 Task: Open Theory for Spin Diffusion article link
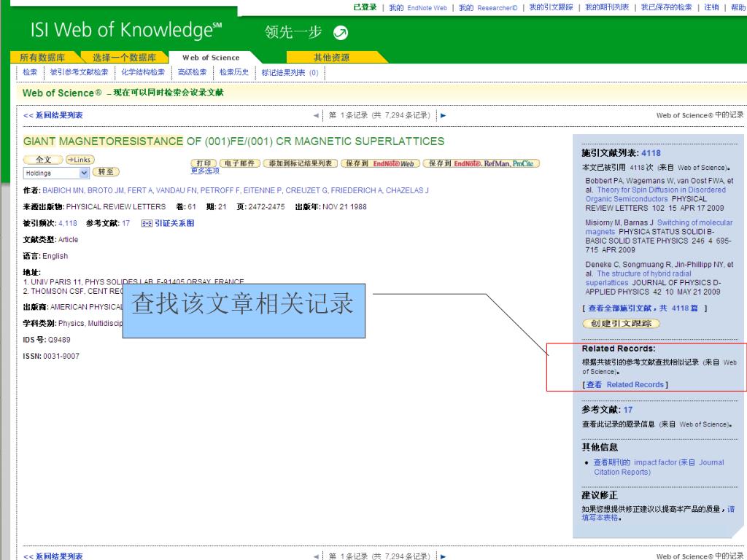pyautogui.click(x=656, y=194)
